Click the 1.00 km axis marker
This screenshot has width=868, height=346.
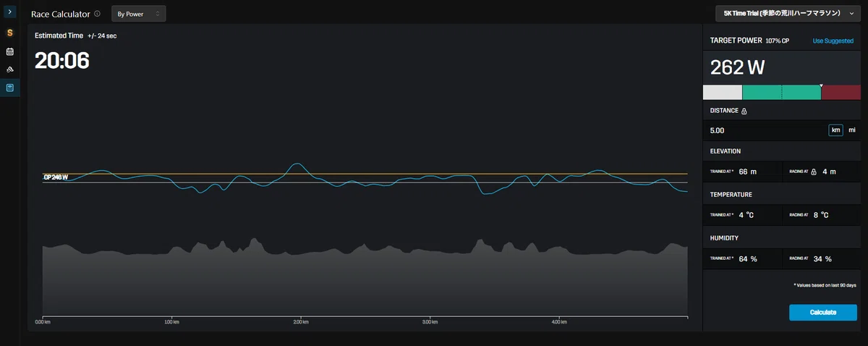[171, 321]
